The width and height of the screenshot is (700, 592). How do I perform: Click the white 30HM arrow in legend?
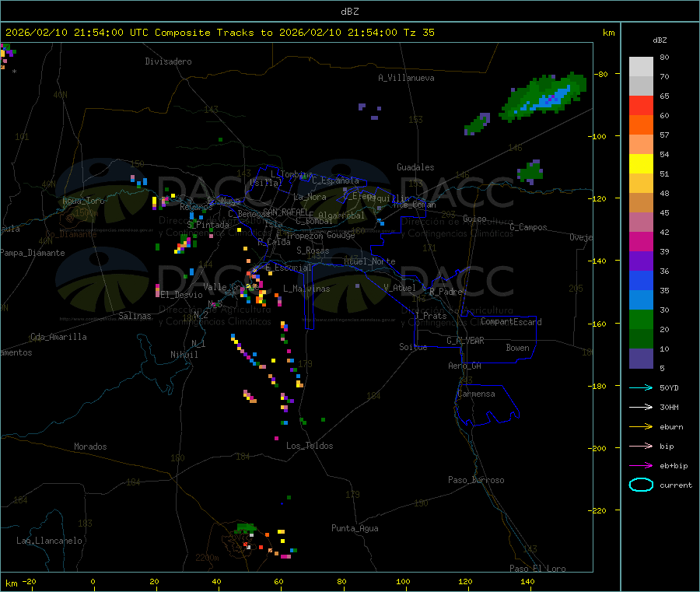pos(641,407)
